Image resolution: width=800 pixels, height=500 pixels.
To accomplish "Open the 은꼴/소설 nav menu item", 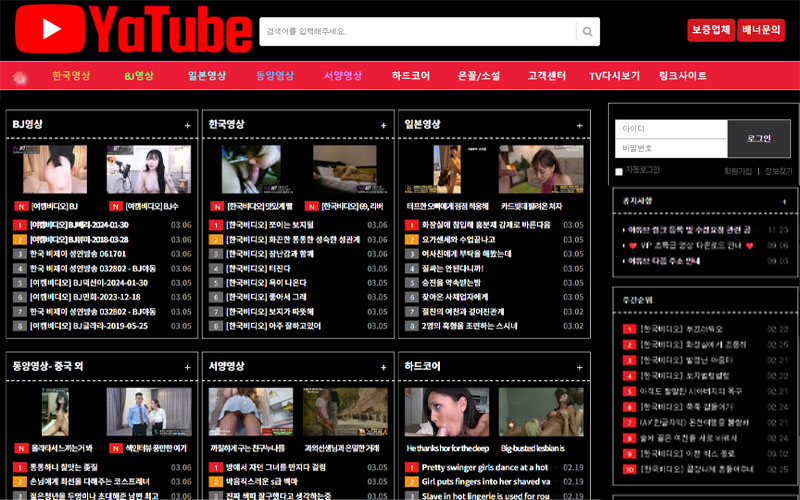I will (479, 76).
